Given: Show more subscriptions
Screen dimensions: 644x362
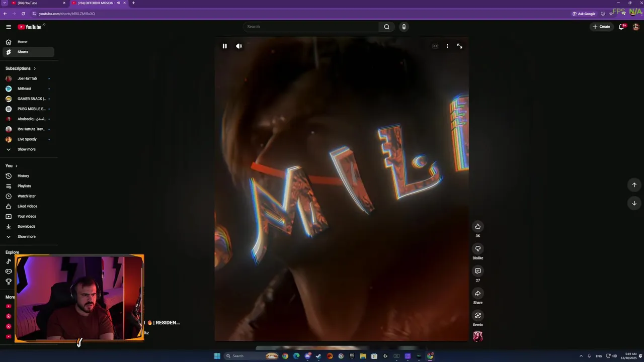Looking at the screenshot, I should [28, 149].
